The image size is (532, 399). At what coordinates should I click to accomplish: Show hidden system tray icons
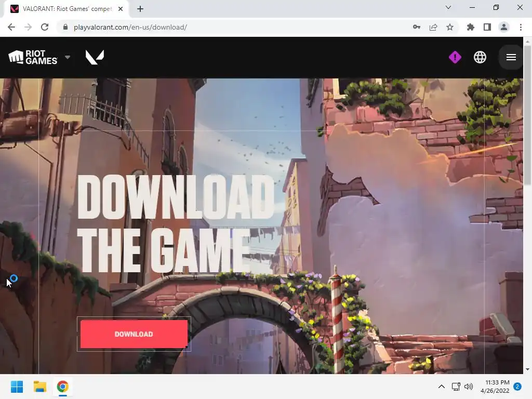[442, 387]
